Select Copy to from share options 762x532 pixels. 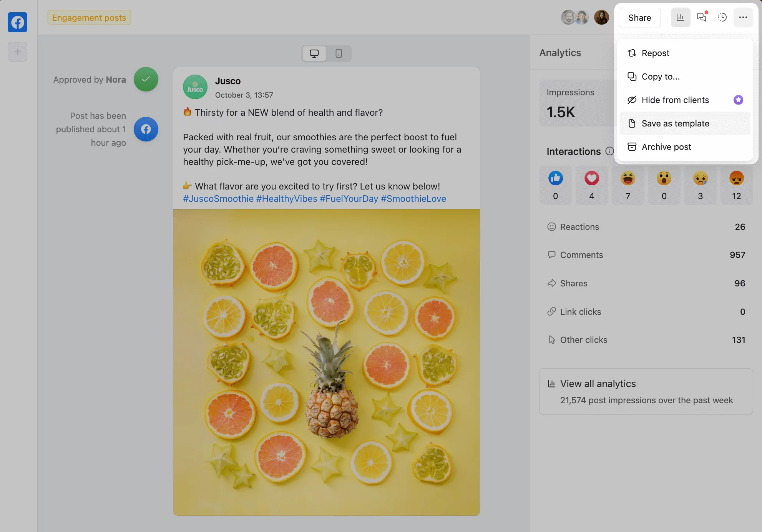point(661,76)
